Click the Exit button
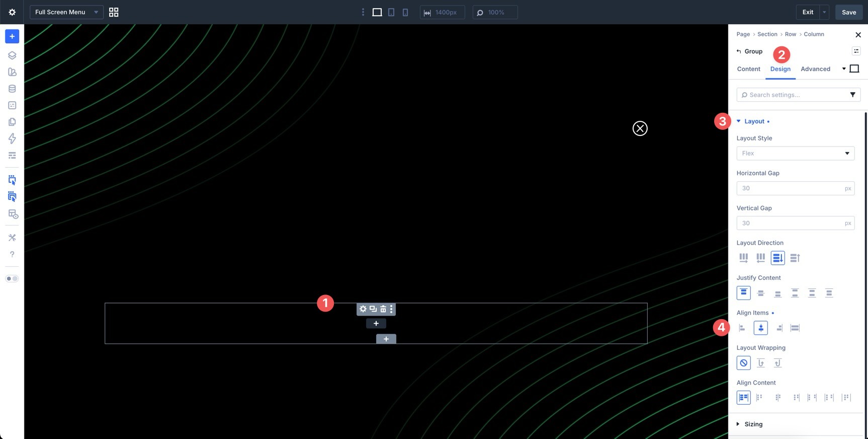868x439 pixels. pos(808,12)
